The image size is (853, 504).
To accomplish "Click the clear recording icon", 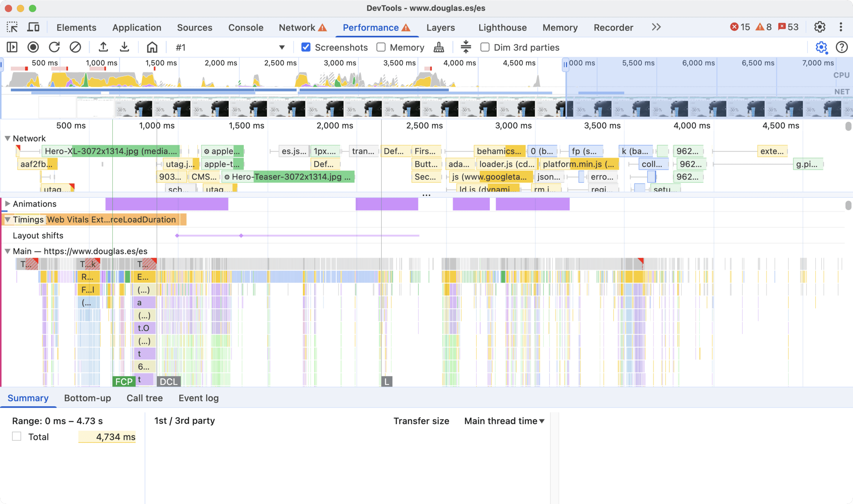I will click(75, 47).
